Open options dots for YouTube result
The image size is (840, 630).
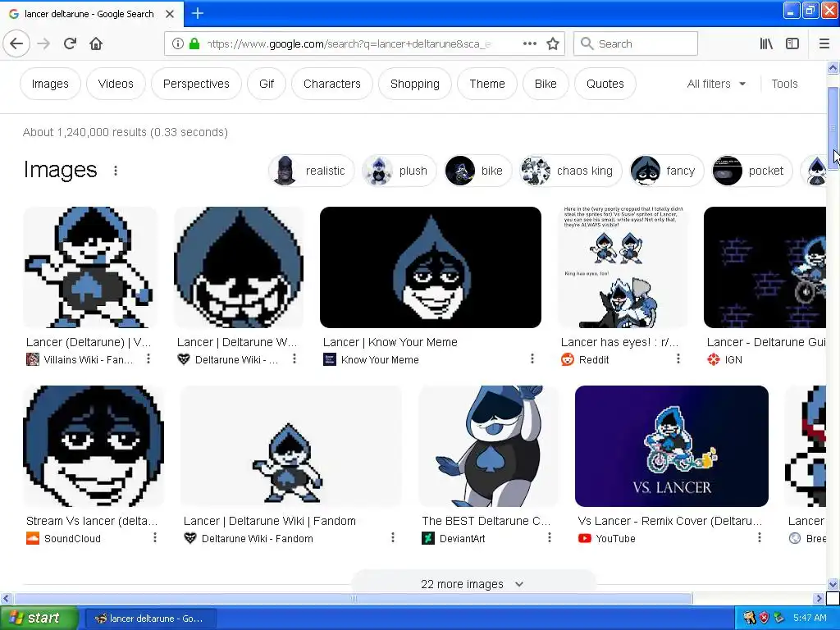pos(759,538)
